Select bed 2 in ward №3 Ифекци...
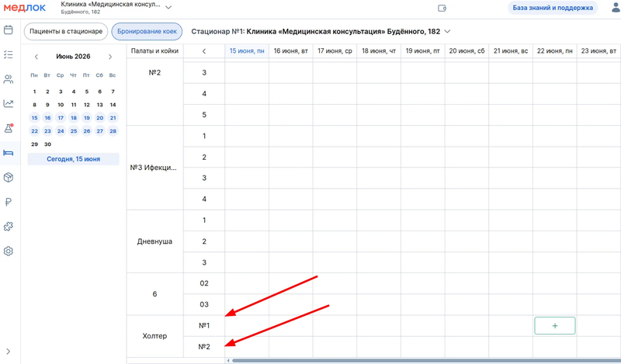This screenshot has width=621, height=364. point(204,157)
